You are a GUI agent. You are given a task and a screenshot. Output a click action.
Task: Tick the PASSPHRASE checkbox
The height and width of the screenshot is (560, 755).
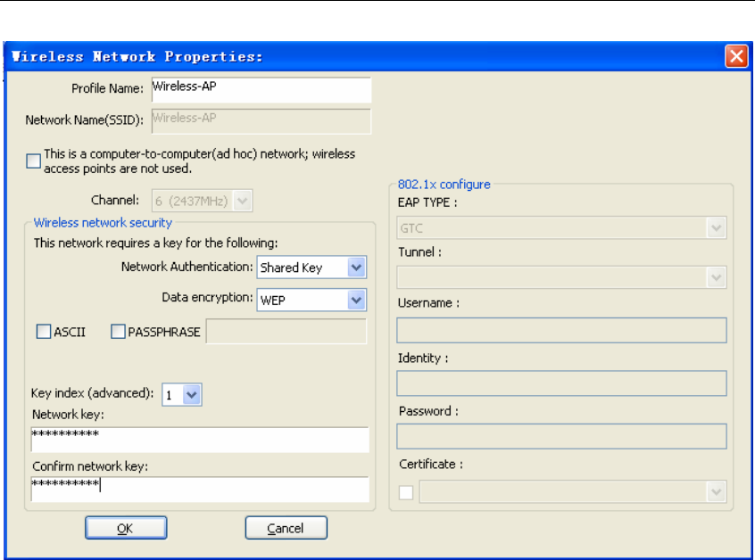(119, 332)
